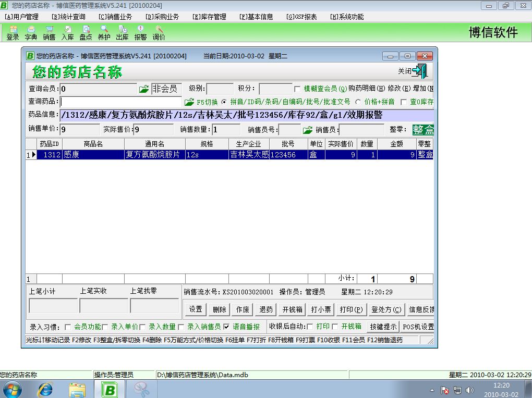Open the member lookup folder button

click(144, 89)
